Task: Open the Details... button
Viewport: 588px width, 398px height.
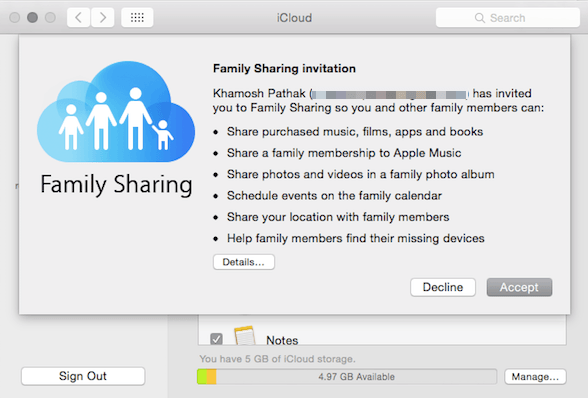Action: pos(244,262)
